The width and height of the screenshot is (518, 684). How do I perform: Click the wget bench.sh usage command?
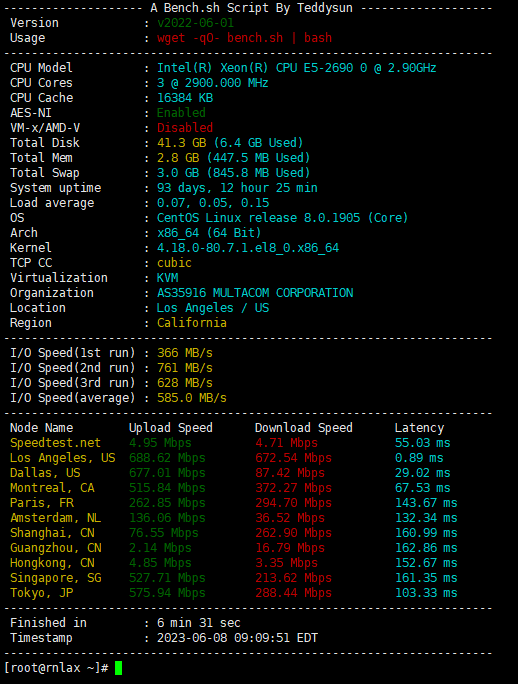point(244,38)
